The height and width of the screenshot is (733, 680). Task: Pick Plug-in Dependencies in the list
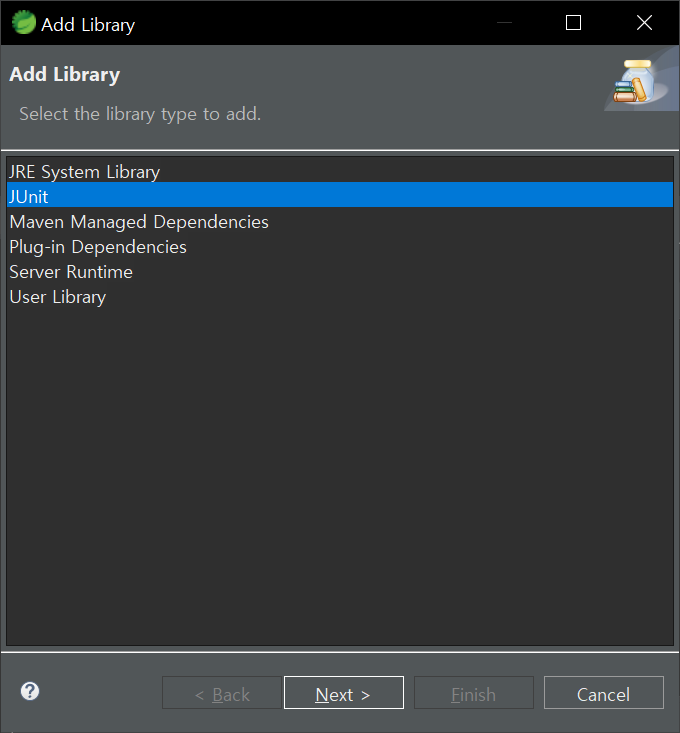click(x=98, y=247)
